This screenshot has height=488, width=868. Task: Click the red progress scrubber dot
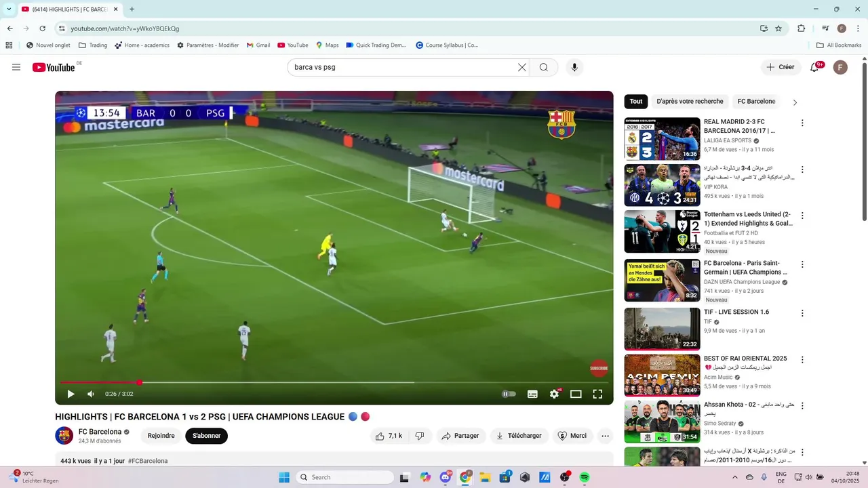coord(139,382)
